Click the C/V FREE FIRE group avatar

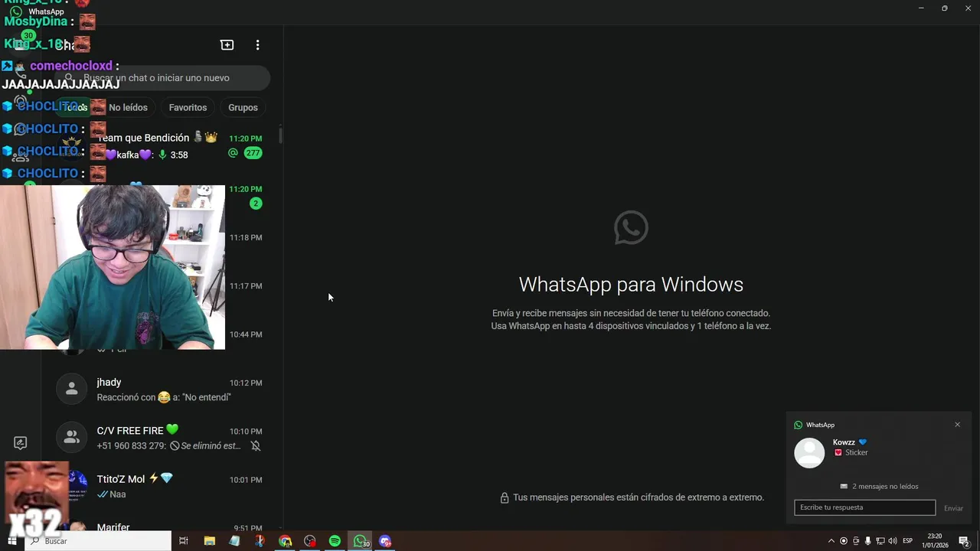[72, 437]
